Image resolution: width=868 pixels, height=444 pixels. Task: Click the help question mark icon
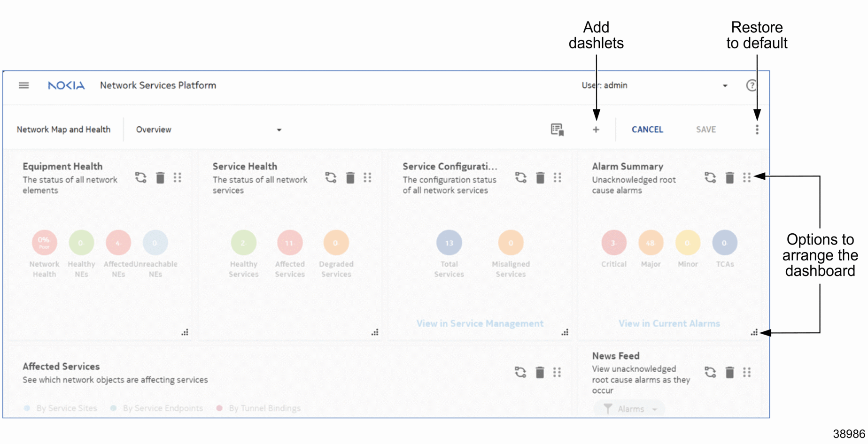pyautogui.click(x=751, y=85)
